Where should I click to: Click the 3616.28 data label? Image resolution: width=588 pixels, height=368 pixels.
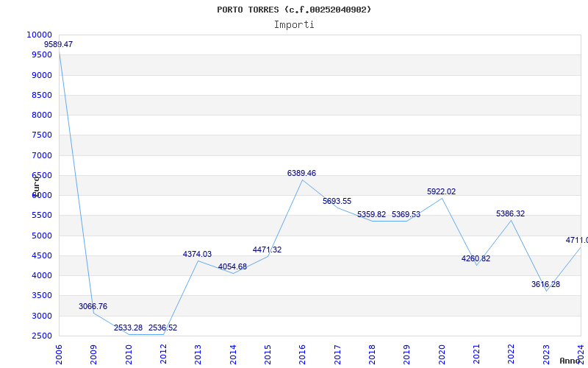tap(545, 284)
